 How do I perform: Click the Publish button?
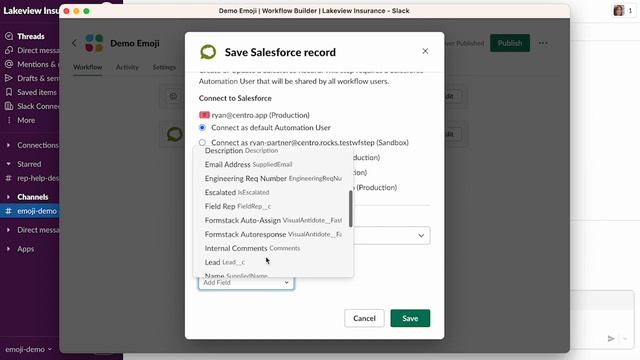[510, 43]
